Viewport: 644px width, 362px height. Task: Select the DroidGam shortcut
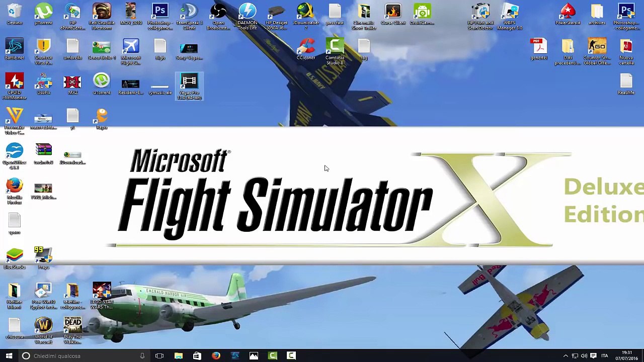pos(422,15)
